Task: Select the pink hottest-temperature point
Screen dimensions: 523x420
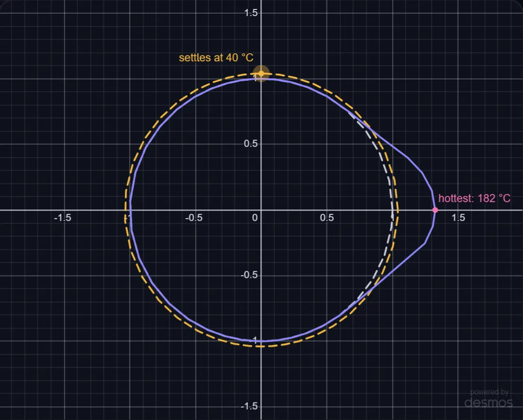Action: coord(435,210)
